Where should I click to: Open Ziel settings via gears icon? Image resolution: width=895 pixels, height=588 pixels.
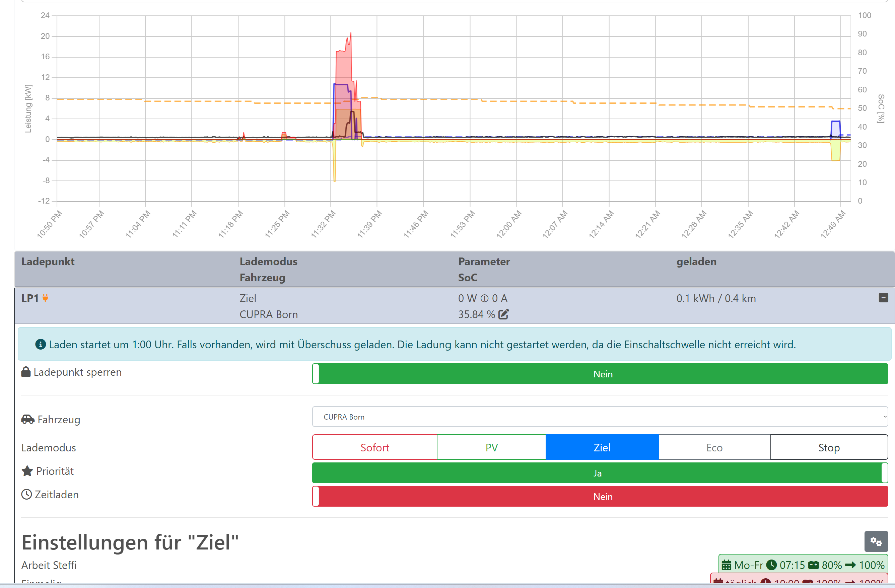pos(876,541)
